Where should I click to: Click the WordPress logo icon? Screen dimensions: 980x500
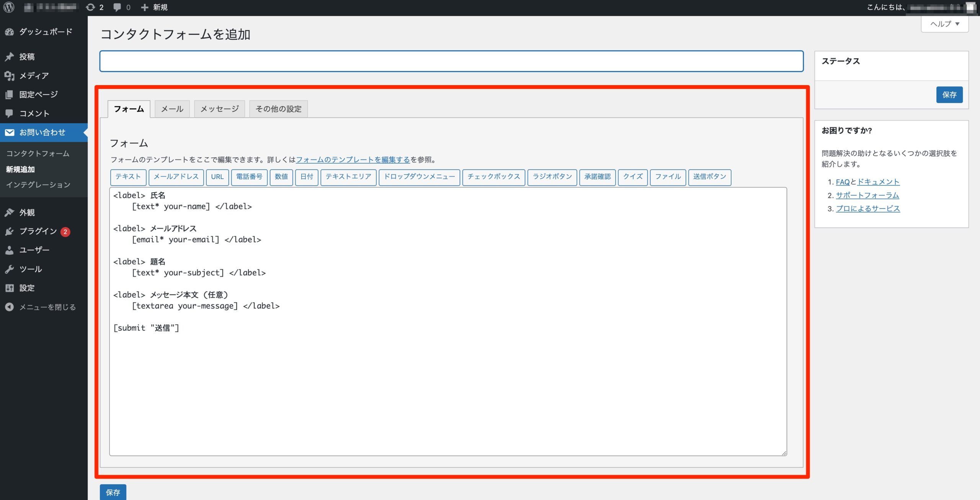(x=9, y=7)
